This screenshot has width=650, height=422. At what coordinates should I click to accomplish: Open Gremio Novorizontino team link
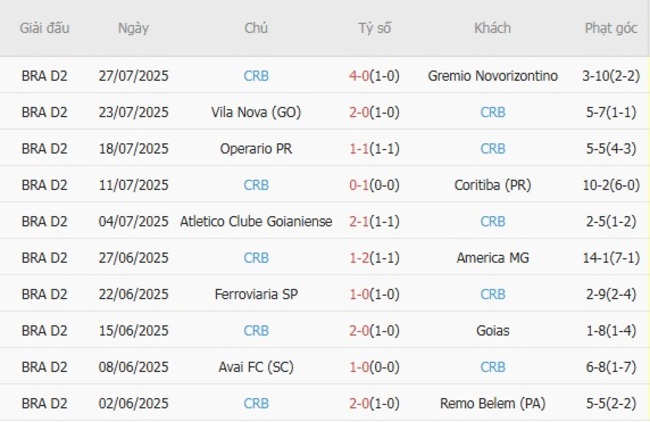coord(492,75)
